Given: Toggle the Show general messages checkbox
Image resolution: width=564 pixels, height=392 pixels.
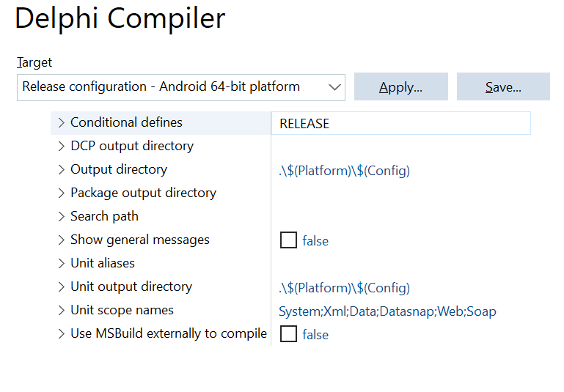Looking at the screenshot, I should click(288, 240).
